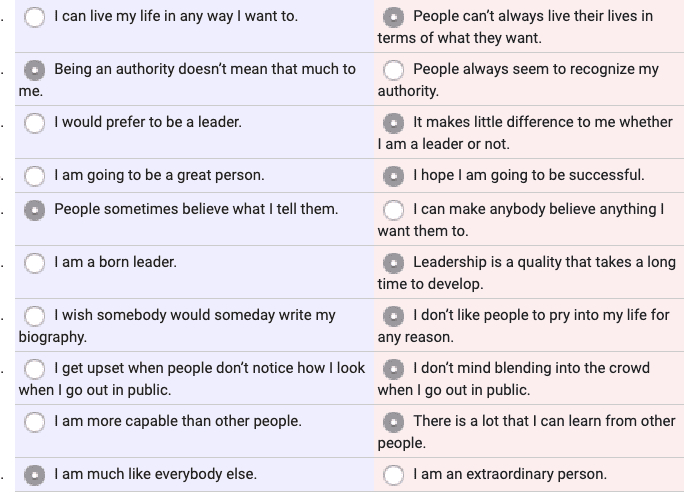Select 'I can live my life in any way I want to'

pos(35,17)
